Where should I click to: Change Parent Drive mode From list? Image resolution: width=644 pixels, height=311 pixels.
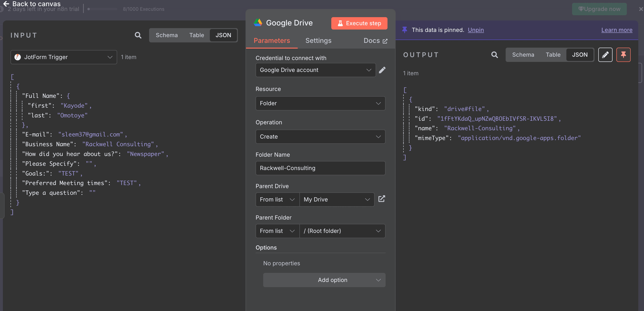277,199
